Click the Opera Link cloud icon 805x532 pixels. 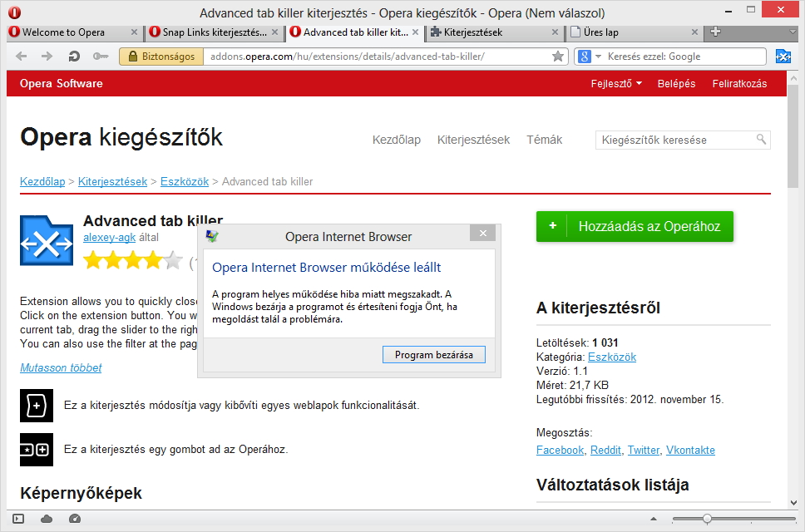pos(47,519)
